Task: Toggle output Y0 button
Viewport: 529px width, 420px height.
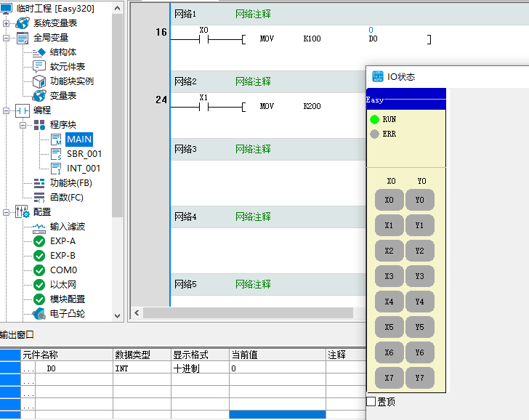Action: click(x=420, y=200)
